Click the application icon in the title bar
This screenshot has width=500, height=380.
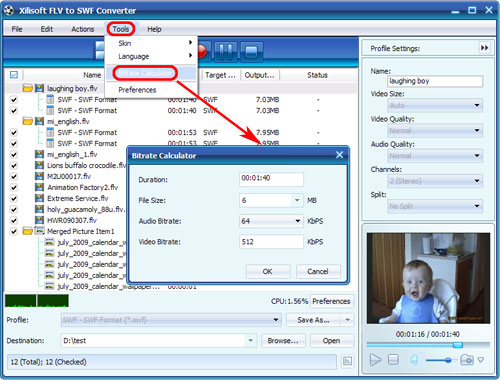coord(9,10)
